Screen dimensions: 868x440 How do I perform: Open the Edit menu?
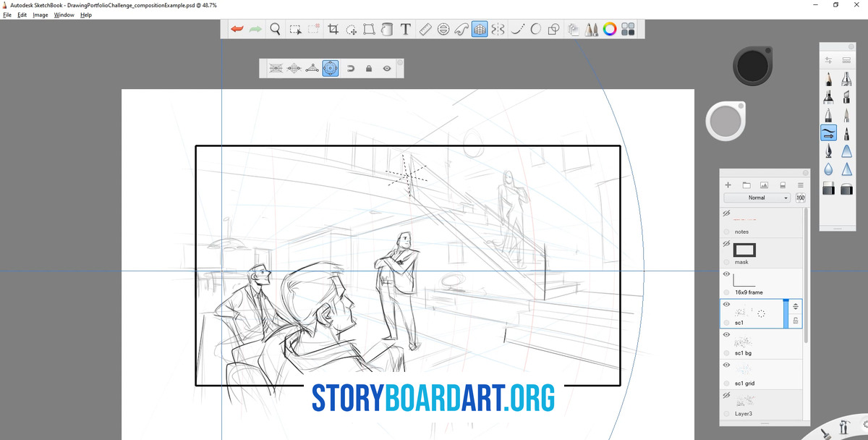[22, 14]
